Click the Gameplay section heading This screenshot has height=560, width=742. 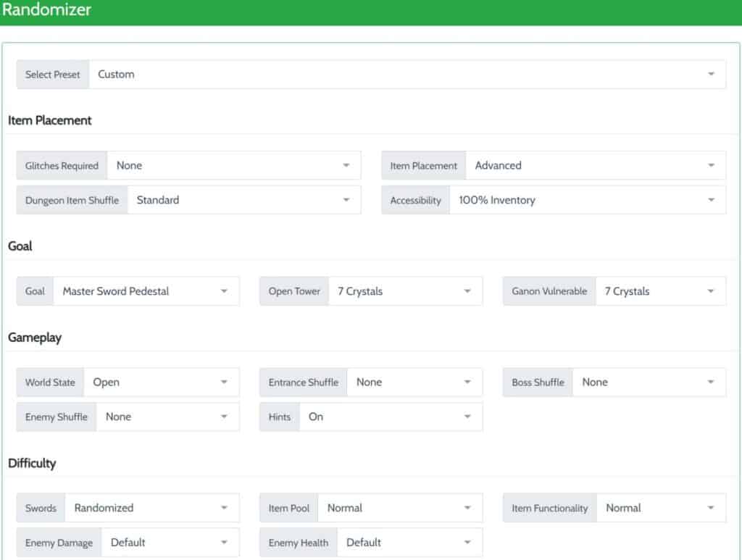pos(35,338)
